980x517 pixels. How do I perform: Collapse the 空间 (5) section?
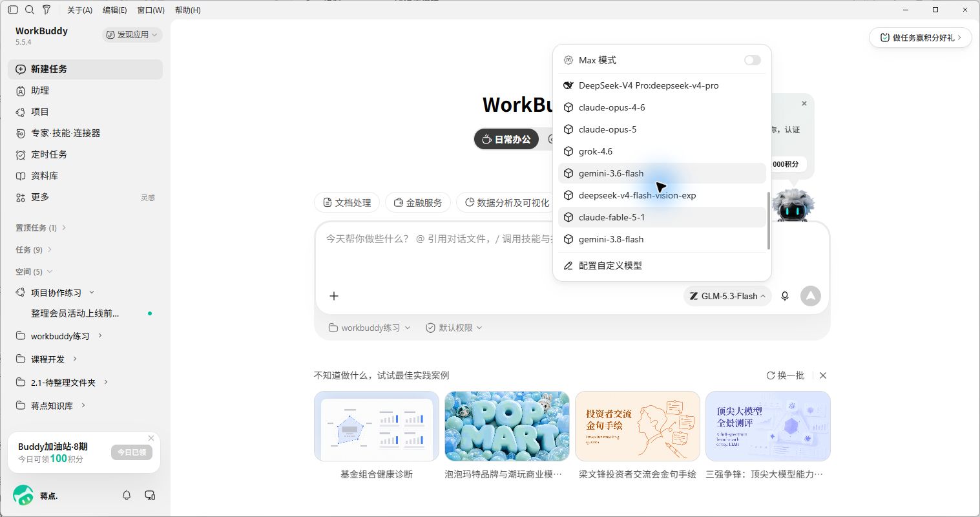34,271
